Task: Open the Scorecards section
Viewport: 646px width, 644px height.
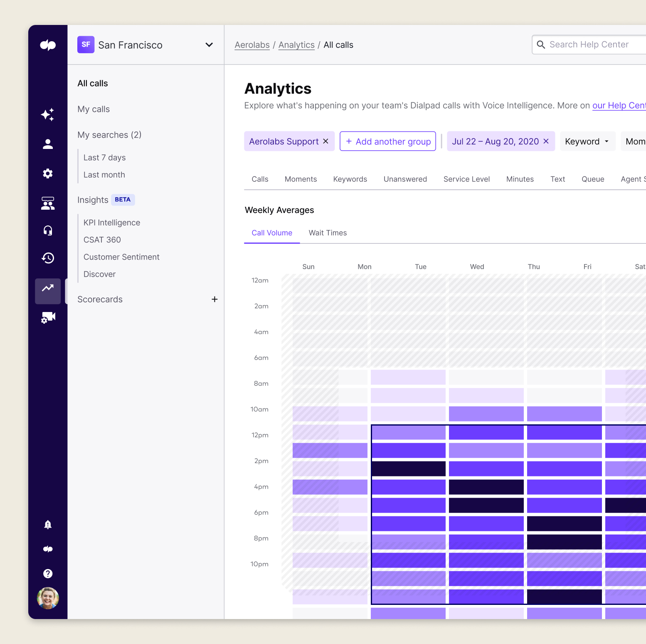Action: coord(100,300)
